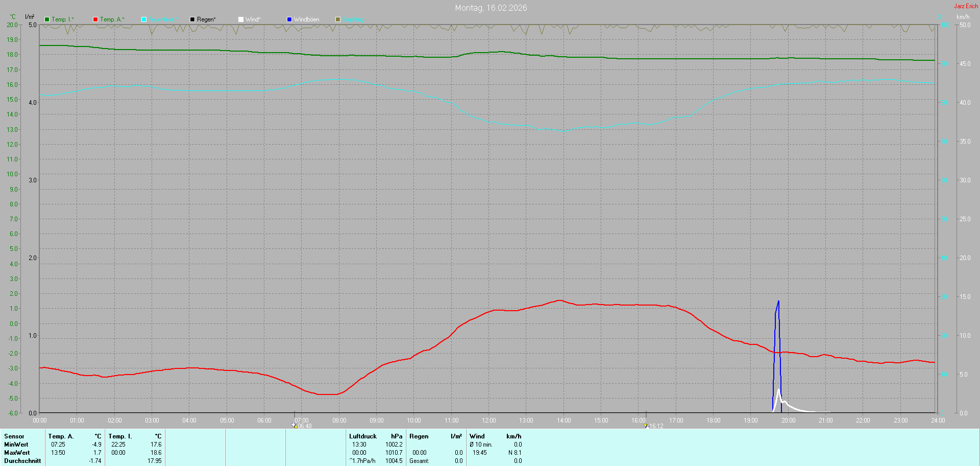Click the '06:48' sunrise time label
The width and height of the screenshot is (980, 466).
click(x=305, y=426)
